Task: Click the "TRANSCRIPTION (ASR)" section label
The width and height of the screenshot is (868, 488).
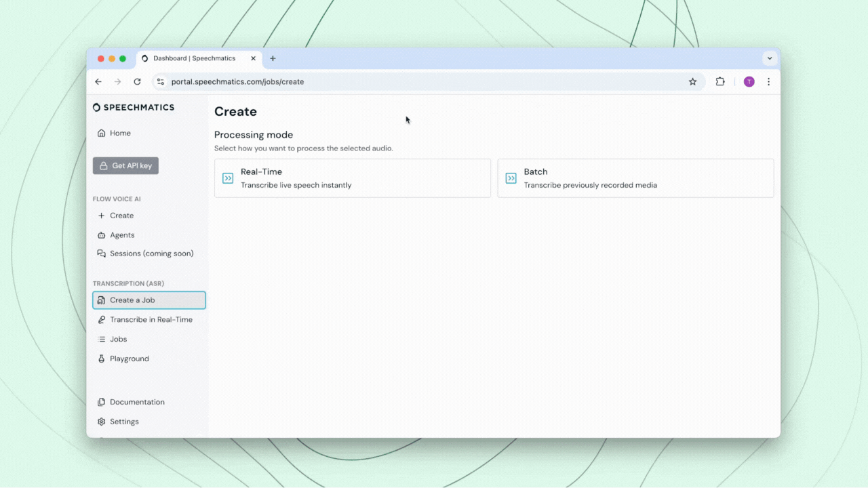Action: click(128, 283)
